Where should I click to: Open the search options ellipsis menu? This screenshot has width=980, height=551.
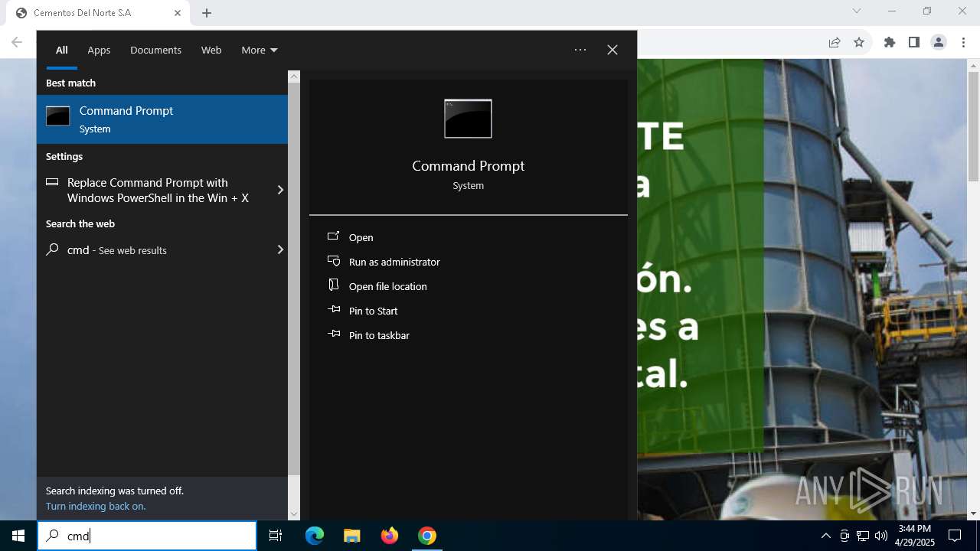580,50
